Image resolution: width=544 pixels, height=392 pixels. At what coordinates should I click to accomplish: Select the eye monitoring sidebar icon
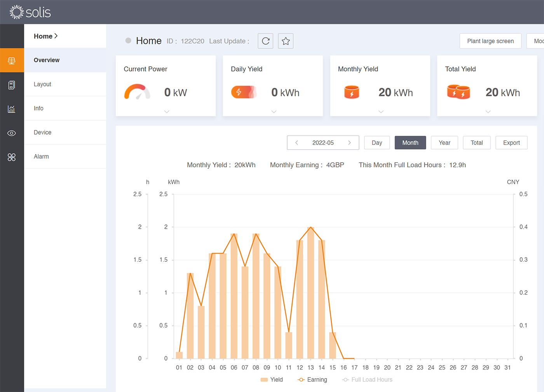(x=12, y=133)
